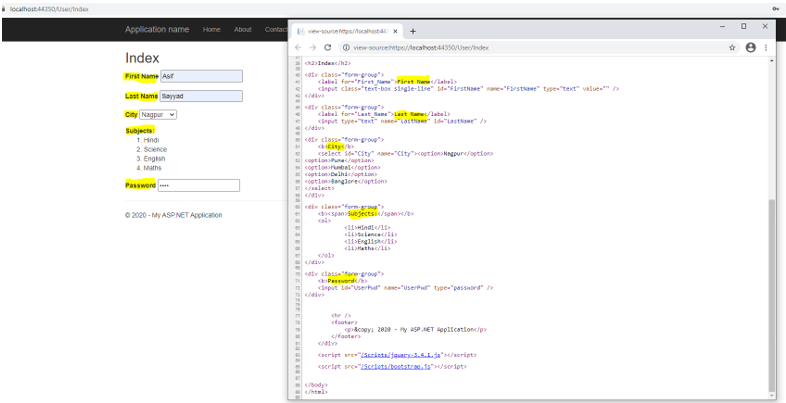
Task: Click the background page URL localhost:44350/User/Index
Action: 49,9
